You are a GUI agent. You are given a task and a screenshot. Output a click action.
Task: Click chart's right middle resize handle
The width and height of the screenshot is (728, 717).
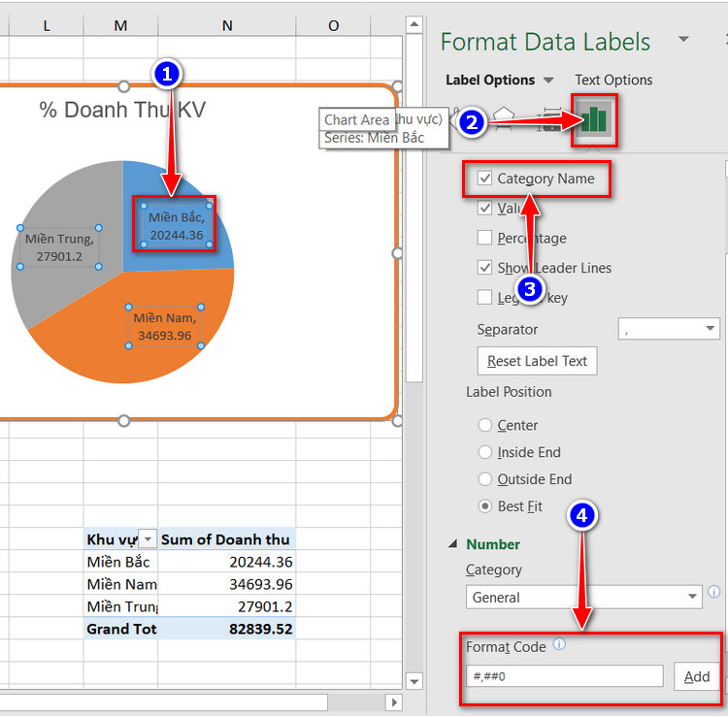point(398,253)
